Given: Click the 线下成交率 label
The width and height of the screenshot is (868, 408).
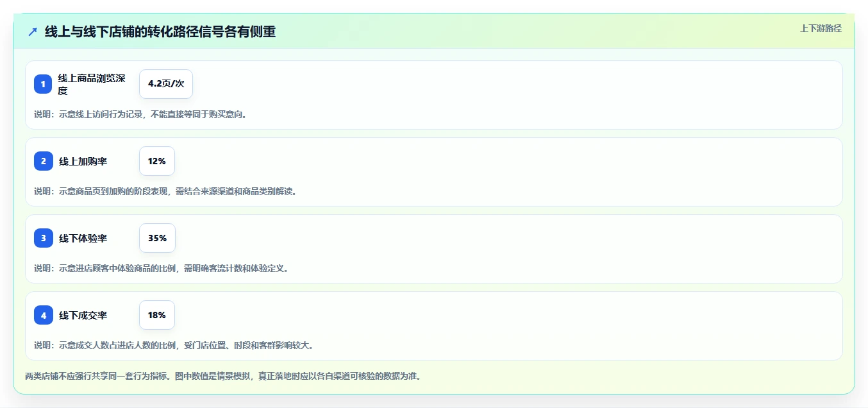Looking at the screenshot, I should pyautogui.click(x=83, y=316).
